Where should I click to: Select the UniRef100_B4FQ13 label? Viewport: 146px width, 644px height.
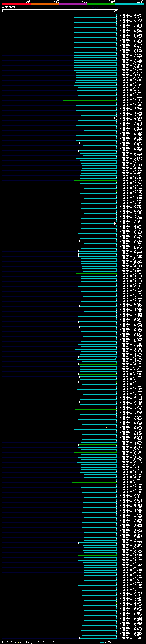click(131, 82)
